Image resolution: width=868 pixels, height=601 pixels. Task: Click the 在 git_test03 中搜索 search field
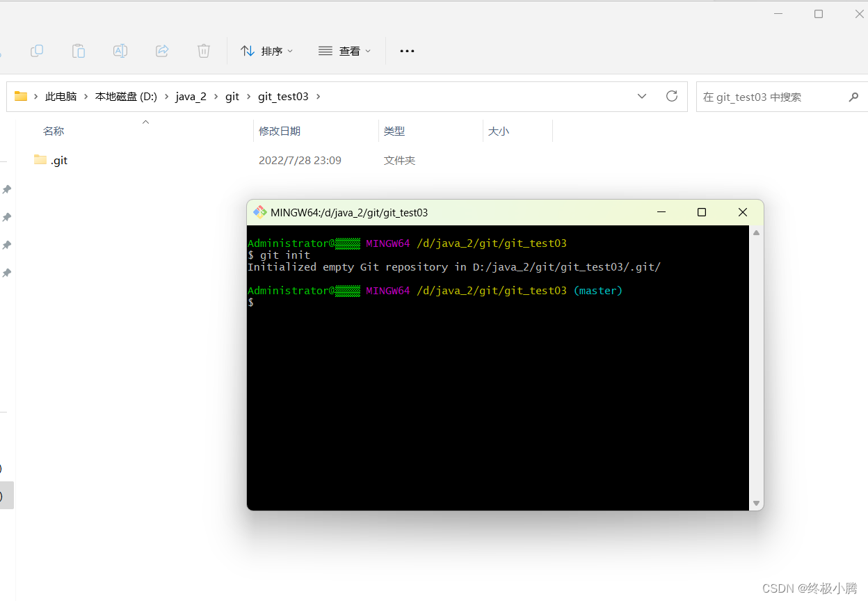coord(782,97)
